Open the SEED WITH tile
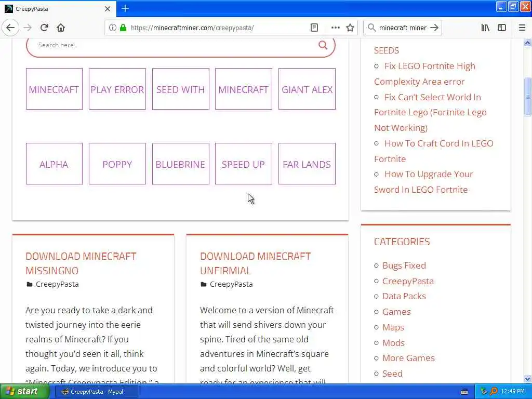 (180, 89)
